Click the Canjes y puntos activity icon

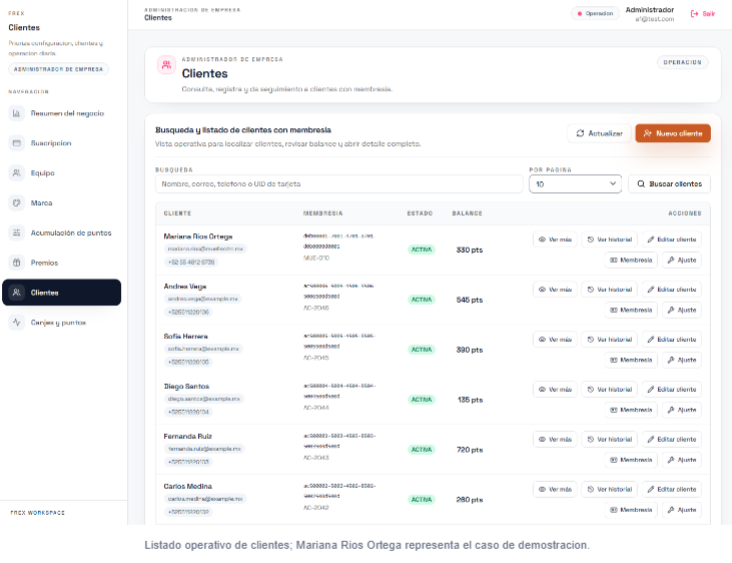click(x=16, y=323)
